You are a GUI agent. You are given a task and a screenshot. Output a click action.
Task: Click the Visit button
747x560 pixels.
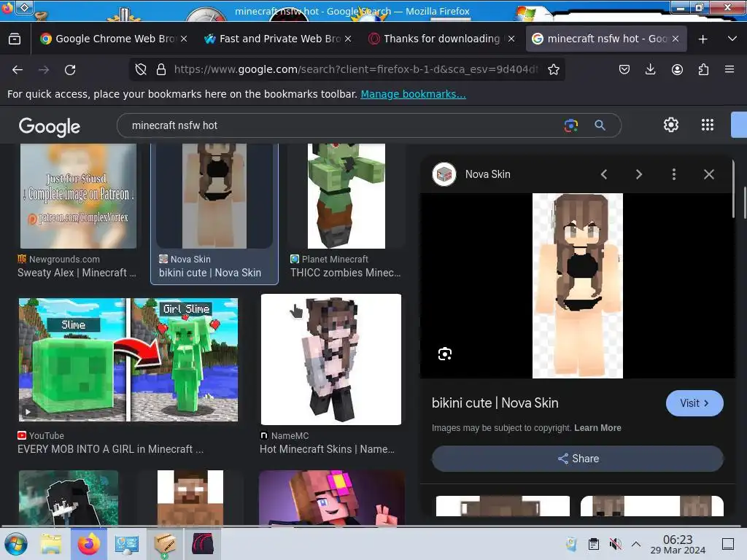point(694,402)
